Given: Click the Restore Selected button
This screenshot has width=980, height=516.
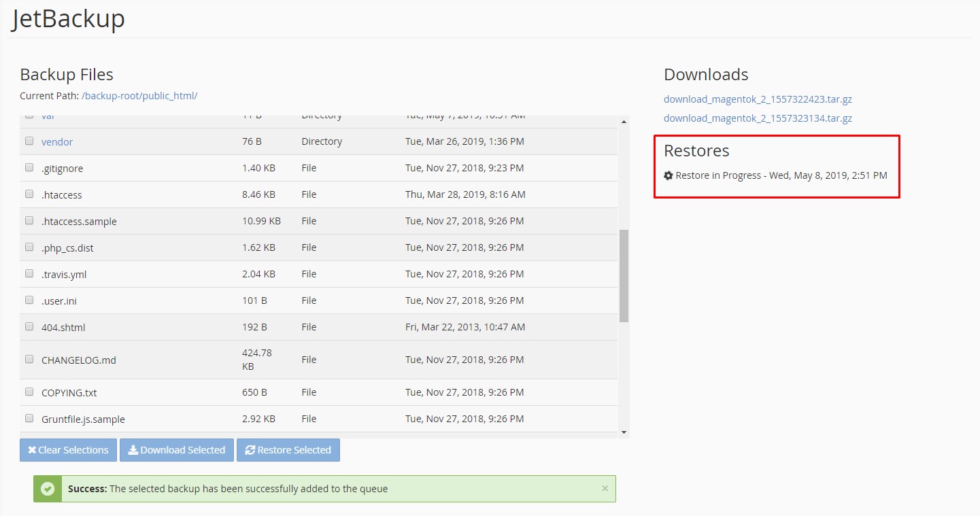Looking at the screenshot, I should coord(288,450).
